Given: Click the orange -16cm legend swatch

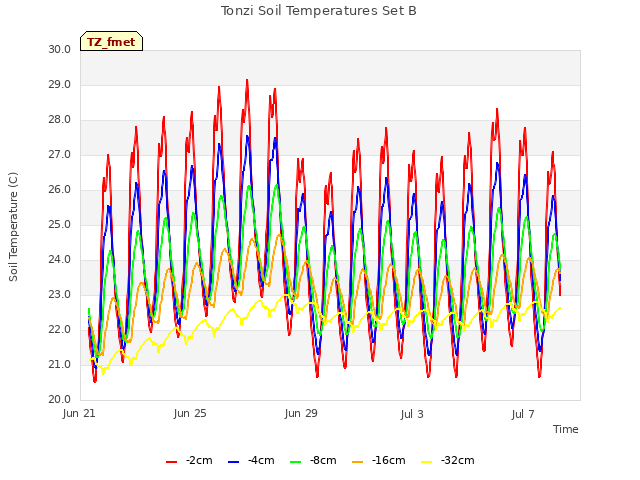Looking at the screenshot, I should (358, 462).
